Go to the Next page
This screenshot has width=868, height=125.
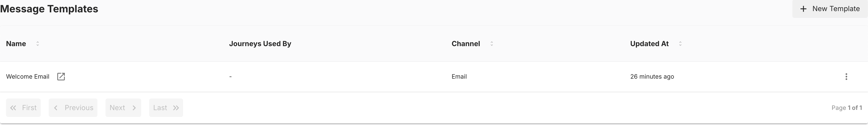[123, 108]
